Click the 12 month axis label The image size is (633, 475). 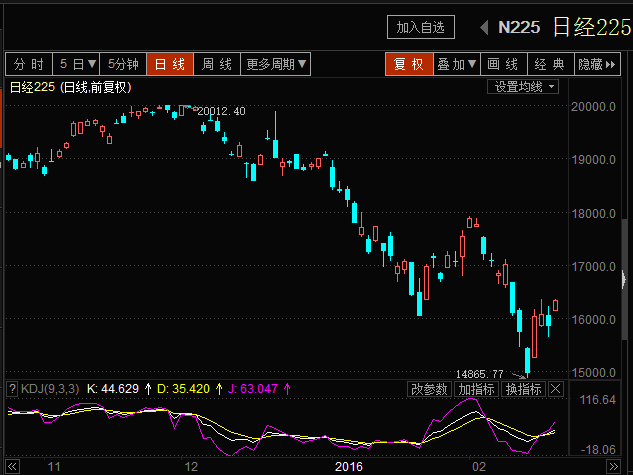pos(191,467)
